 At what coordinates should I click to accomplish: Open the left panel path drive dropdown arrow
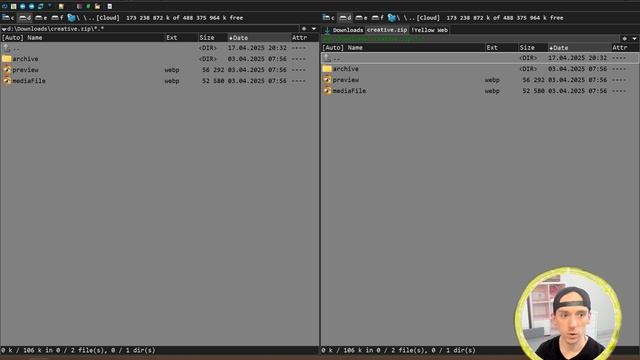click(4, 29)
